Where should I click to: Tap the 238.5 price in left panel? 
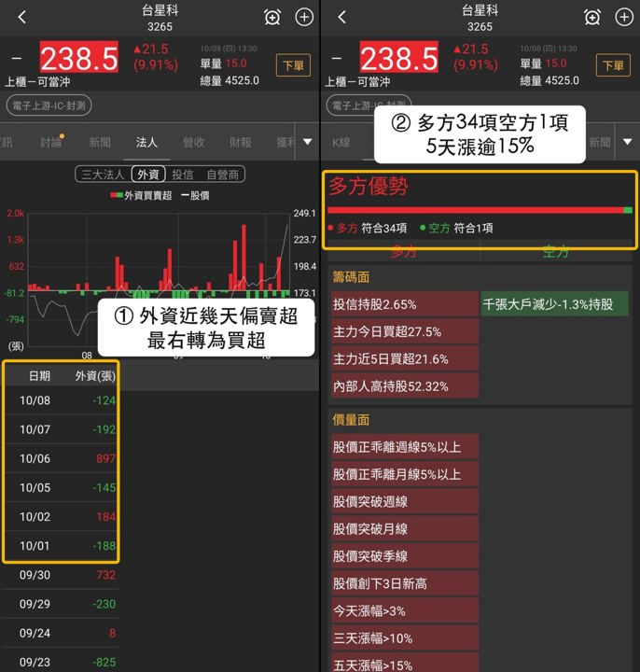point(78,57)
